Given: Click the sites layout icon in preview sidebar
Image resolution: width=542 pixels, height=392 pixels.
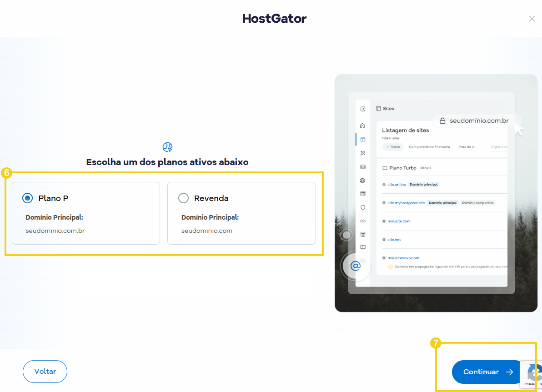Looking at the screenshot, I should pyautogui.click(x=362, y=139).
